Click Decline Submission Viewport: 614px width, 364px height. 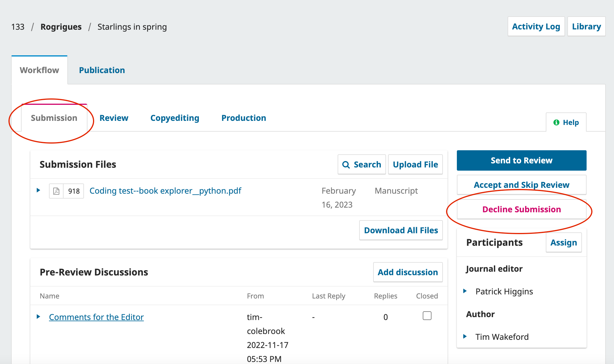coord(521,209)
